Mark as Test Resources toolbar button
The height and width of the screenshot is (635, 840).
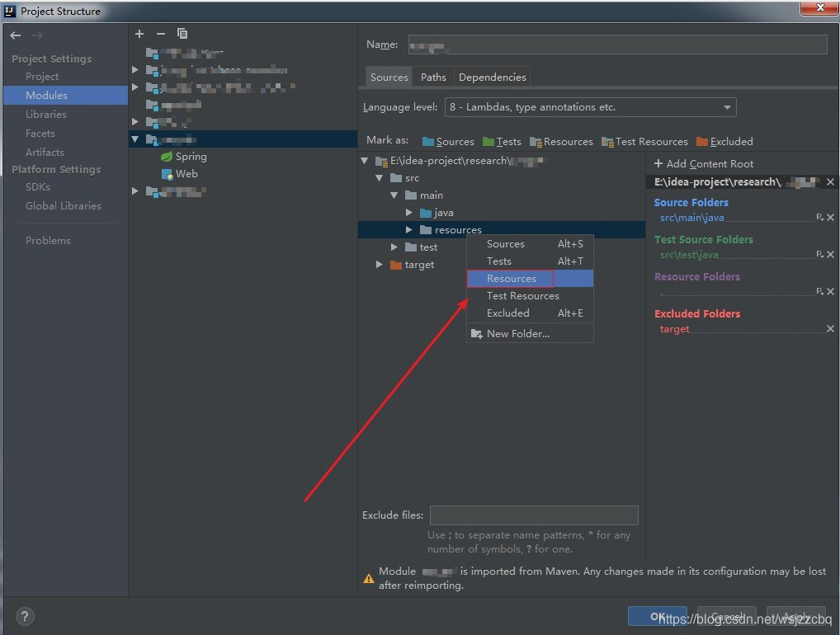(x=644, y=141)
